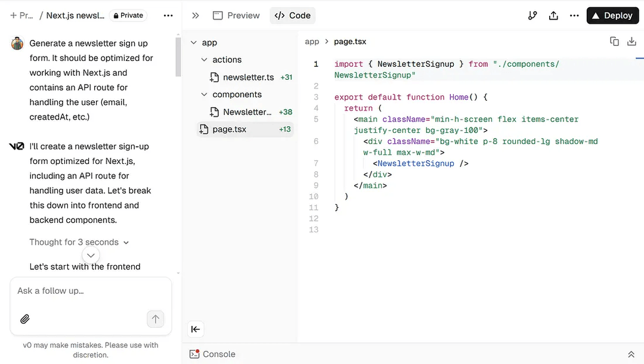Download the file via download icon
The height and width of the screenshot is (364, 644).
[x=631, y=42]
